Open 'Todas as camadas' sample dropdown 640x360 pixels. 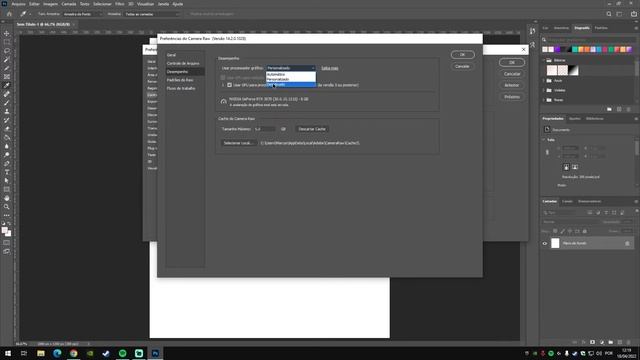(x=152, y=14)
